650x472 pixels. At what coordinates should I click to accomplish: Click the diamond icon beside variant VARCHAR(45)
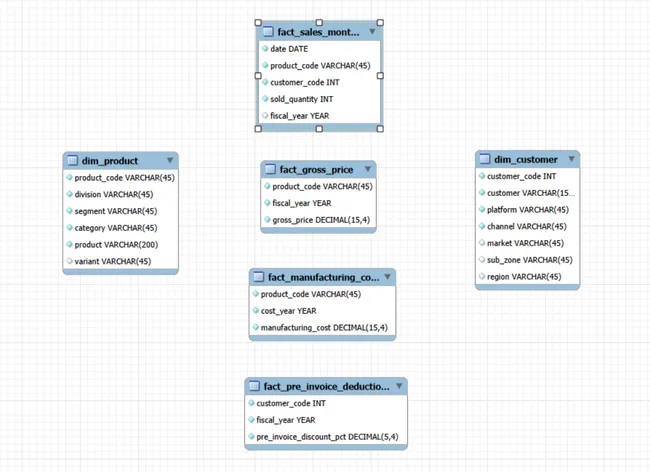(x=70, y=261)
